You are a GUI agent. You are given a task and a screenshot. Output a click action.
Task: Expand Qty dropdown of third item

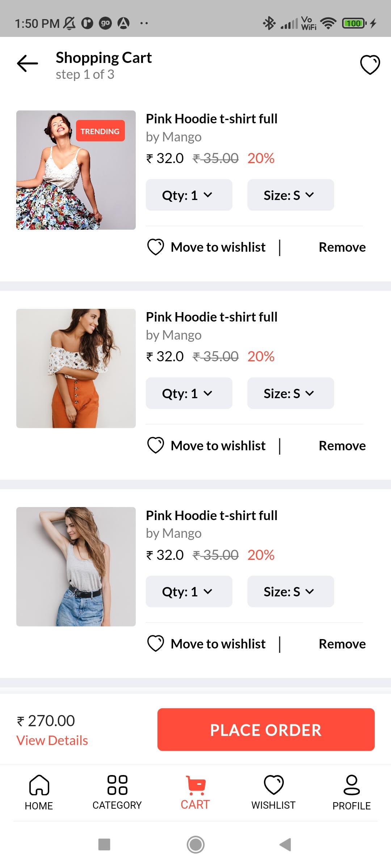click(x=189, y=591)
